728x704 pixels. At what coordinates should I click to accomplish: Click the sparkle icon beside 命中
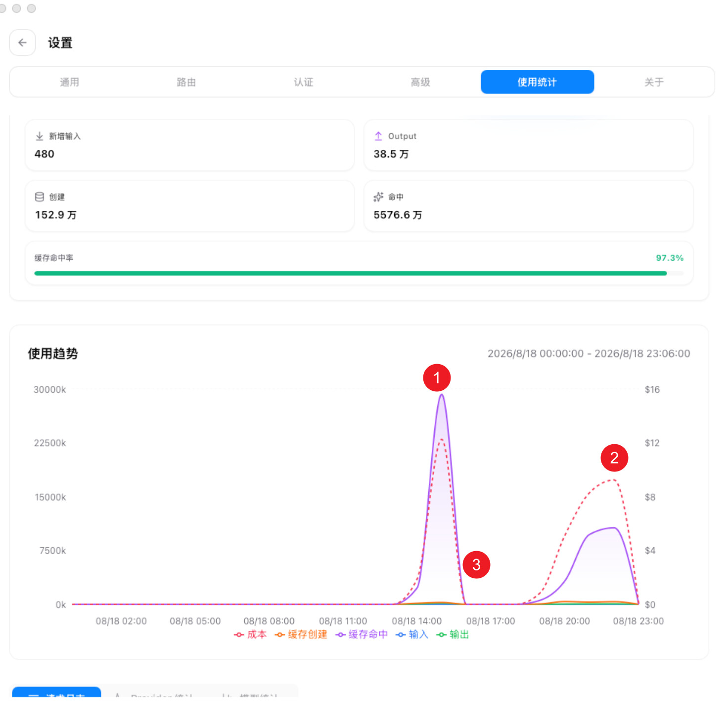coord(378,197)
